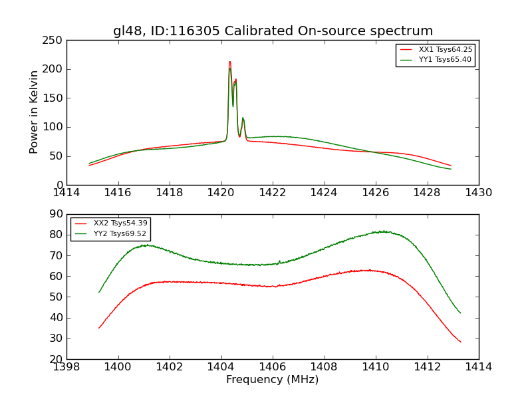Click the 250 tick label on upper y-axis
Viewport: 532px width, 399px height.
click(53, 41)
